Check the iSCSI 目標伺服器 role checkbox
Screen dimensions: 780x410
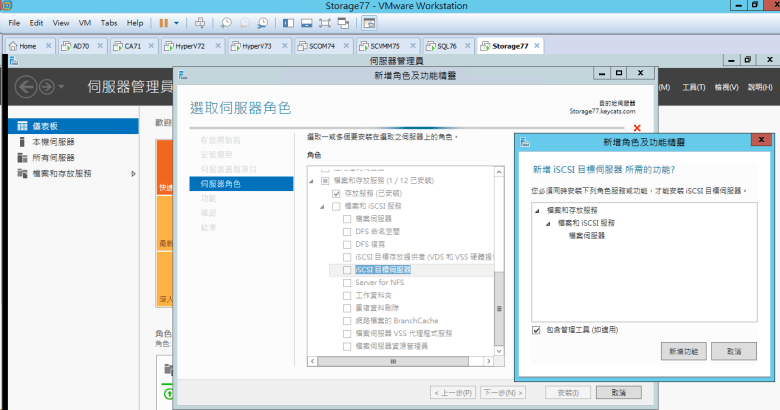click(347, 270)
